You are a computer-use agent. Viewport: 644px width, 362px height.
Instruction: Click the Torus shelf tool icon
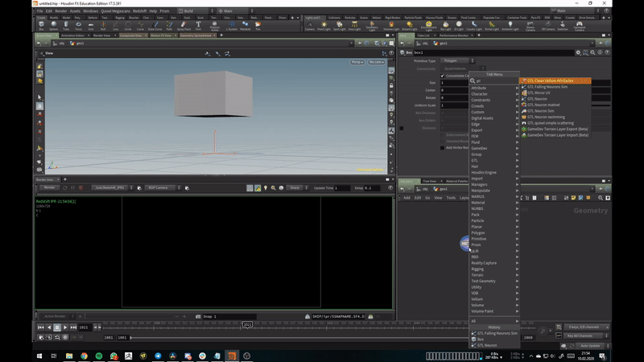click(80, 25)
